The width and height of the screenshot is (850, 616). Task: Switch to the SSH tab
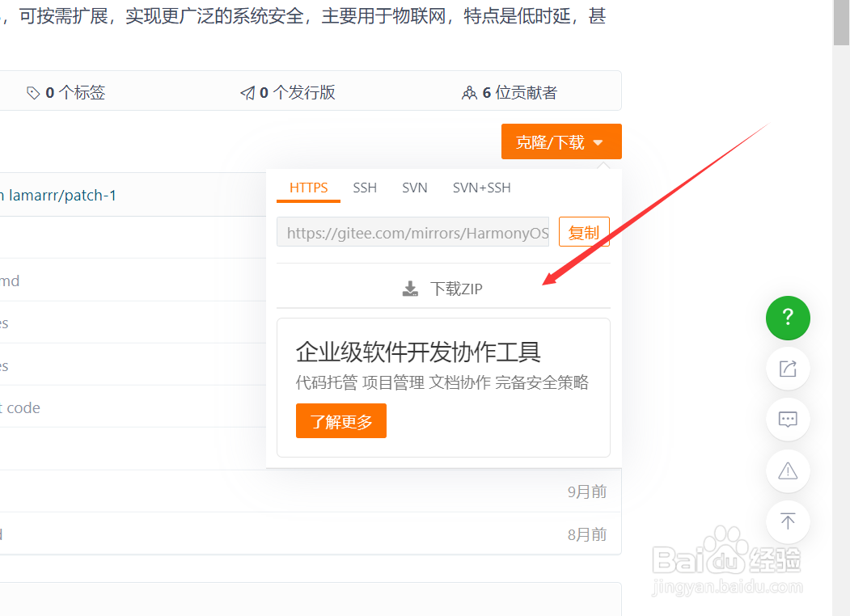[365, 188]
